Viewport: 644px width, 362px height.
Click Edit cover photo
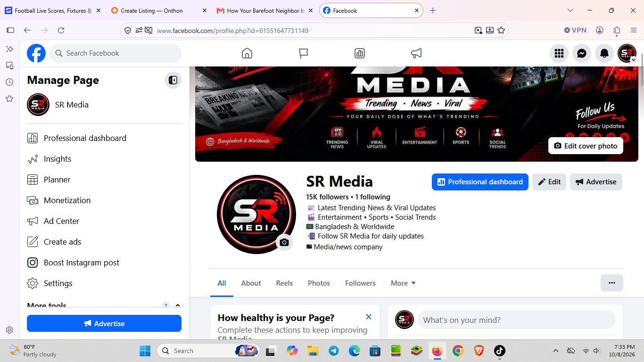tap(586, 146)
